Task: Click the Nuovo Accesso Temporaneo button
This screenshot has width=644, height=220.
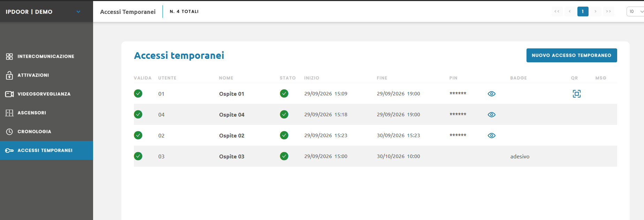Action: click(571, 55)
